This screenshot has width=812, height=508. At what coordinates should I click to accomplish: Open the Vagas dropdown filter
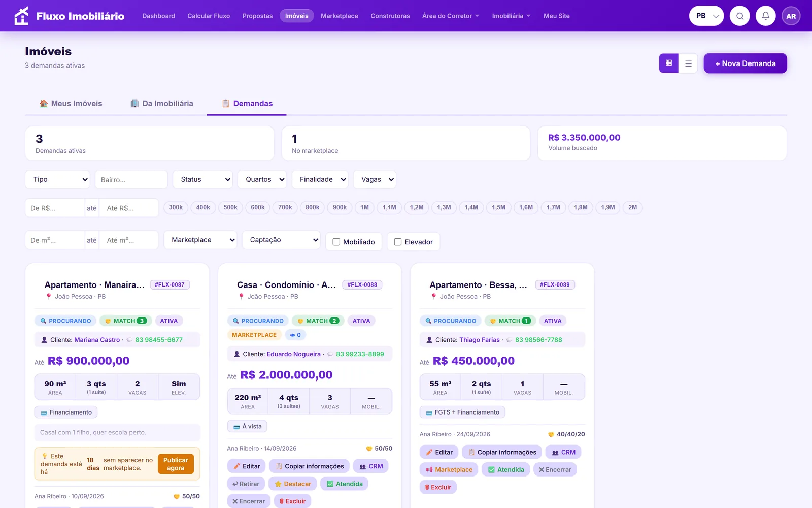pos(375,179)
